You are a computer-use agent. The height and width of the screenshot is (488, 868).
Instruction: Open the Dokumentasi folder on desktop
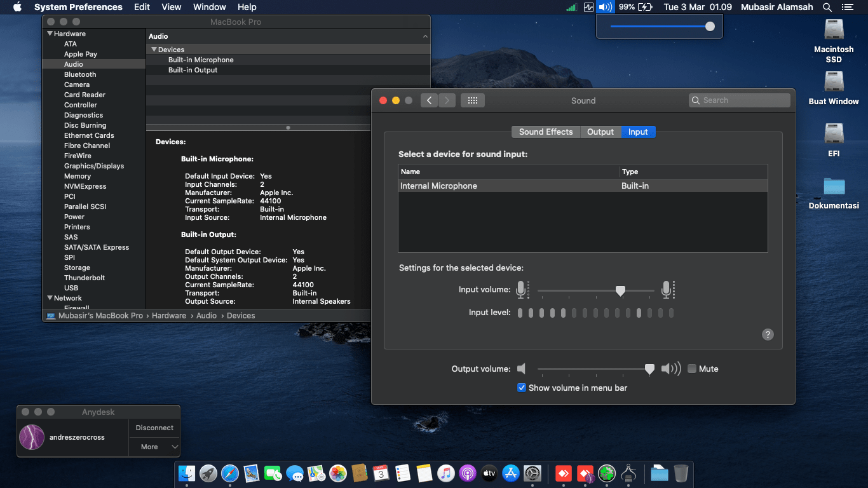coord(834,193)
